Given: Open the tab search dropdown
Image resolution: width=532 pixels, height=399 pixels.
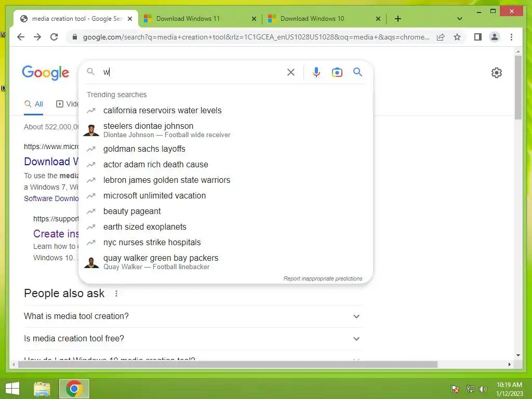Looking at the screenshot, I should (459, 19).
